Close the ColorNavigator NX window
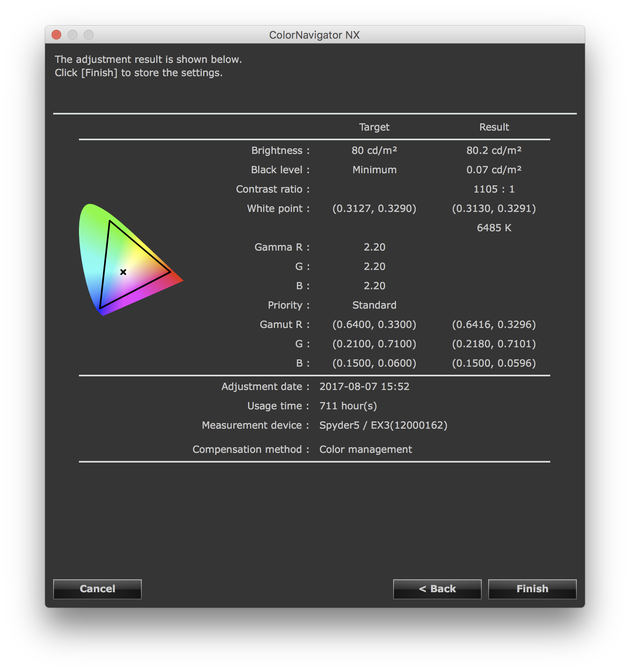Screen dimensions: 630x672 57,35
